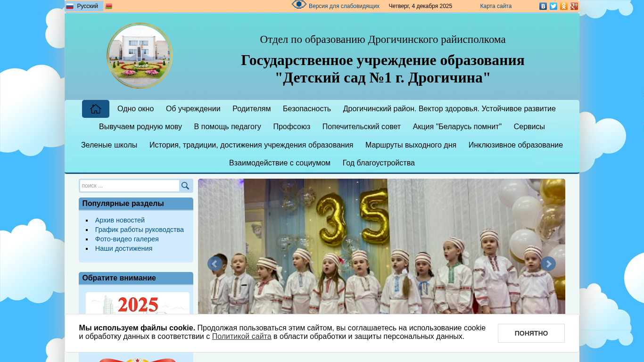Open the 'Политикой сайта' cookie link
Viewport: 644px width, 362px height.
click(242, 337)
